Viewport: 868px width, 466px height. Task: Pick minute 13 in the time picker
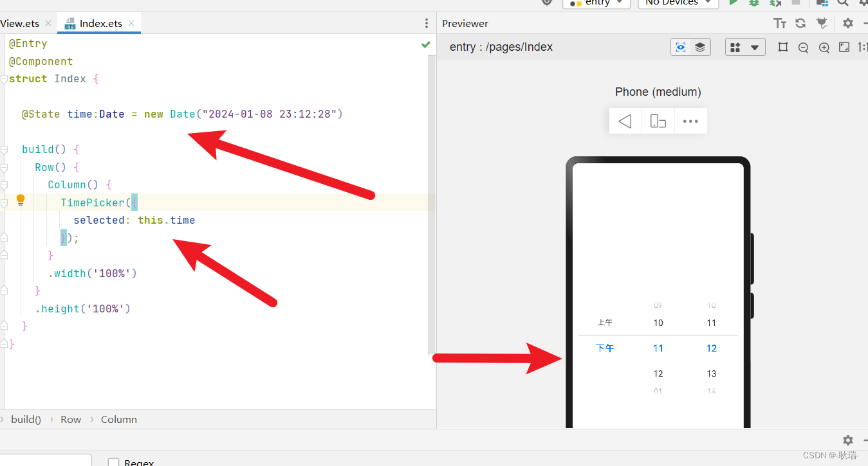[x=711, y=373]
